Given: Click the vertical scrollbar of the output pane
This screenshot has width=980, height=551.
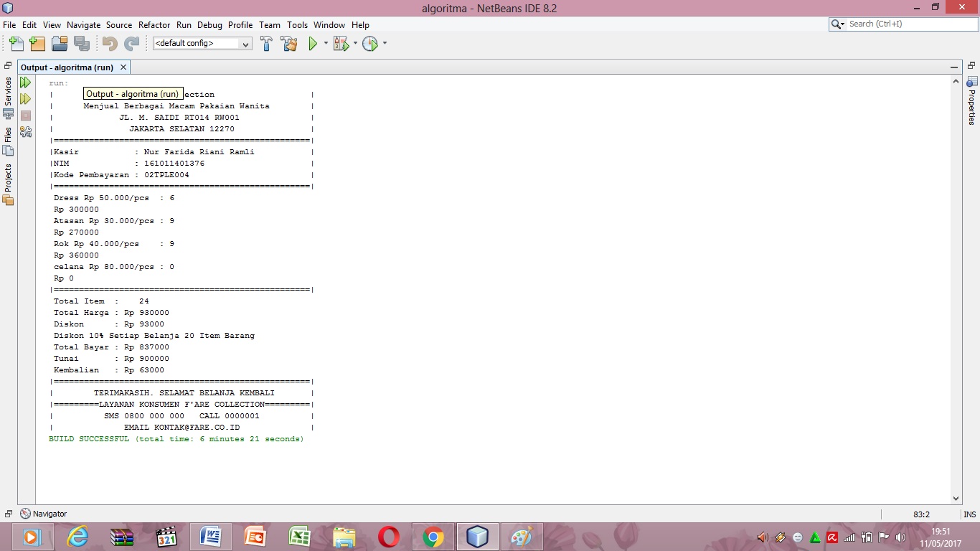Looking at the screenshot, I should click(956, 287).
